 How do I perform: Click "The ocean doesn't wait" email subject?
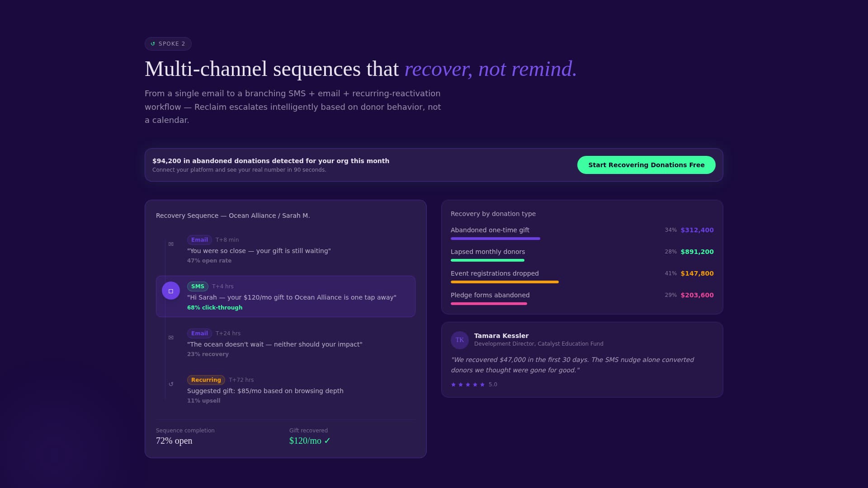pyautogui.click(x=275, y=344)
